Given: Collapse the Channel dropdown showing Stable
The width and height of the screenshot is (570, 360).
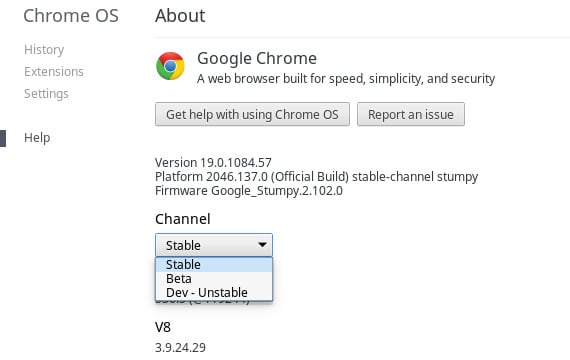Looking at the screenshot, I should coord(214,245).
